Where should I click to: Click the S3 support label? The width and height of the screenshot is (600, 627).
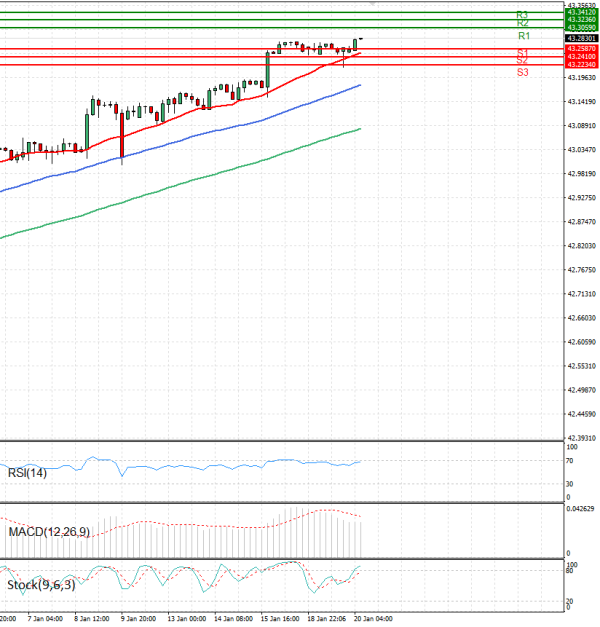523,72
